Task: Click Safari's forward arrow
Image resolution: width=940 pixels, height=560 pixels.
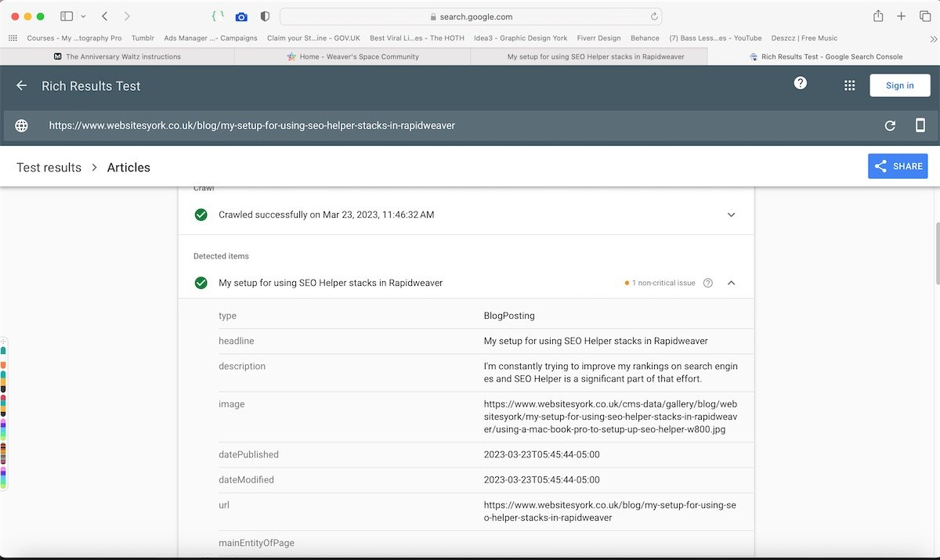Action: pos(127,16)
